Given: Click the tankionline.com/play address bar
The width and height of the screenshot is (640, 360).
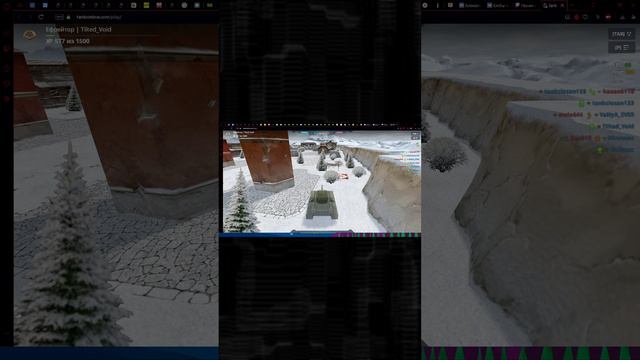Looking at the screenshot, I should 99,17.
